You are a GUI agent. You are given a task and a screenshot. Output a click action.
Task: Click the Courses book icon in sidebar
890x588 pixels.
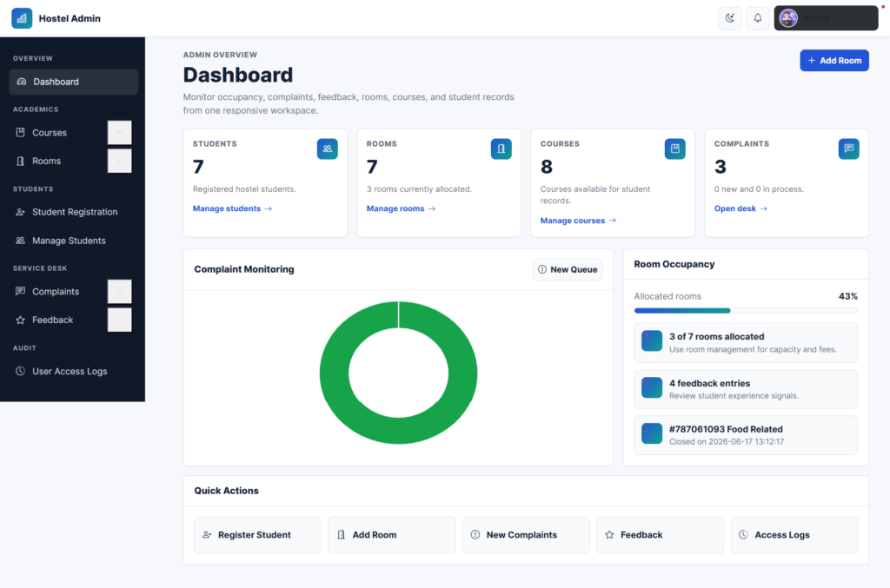coord(21,133)
